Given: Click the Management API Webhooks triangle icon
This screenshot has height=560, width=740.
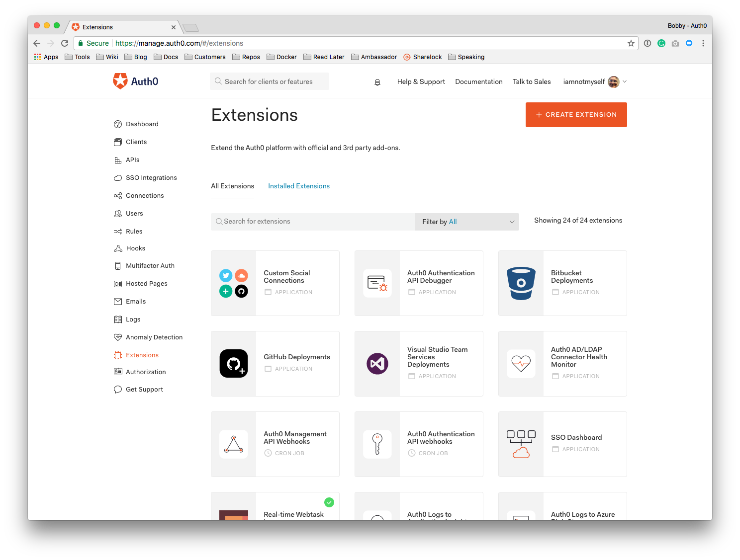Looking at the screenshot, I should click(234, 444).
